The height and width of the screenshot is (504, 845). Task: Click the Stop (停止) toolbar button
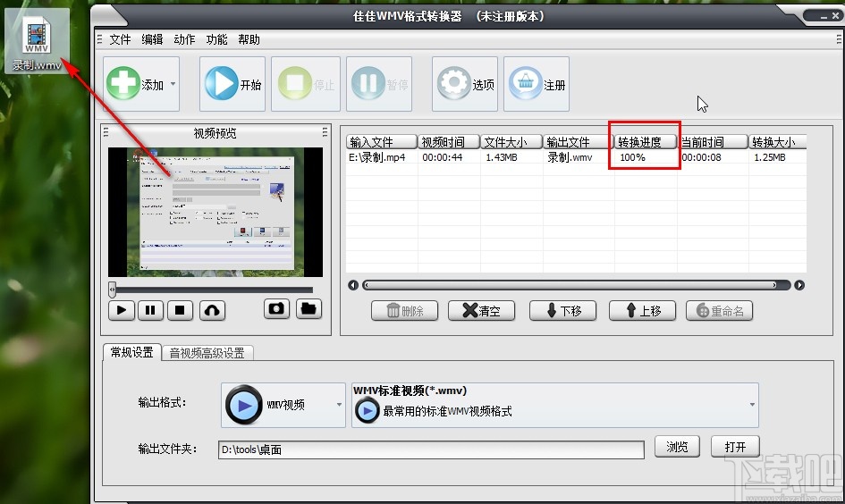(x=306, y=84)
